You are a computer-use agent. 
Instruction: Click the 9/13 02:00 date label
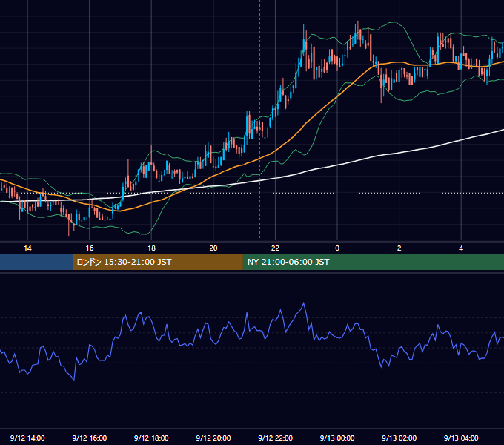click(399, 438)
